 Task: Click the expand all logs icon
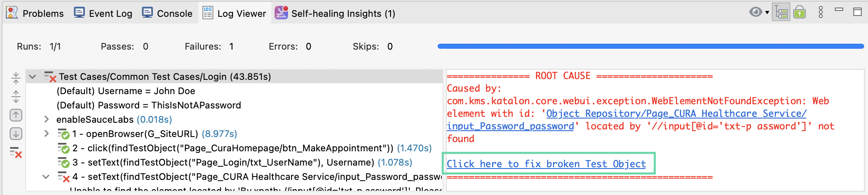[16, 97]
